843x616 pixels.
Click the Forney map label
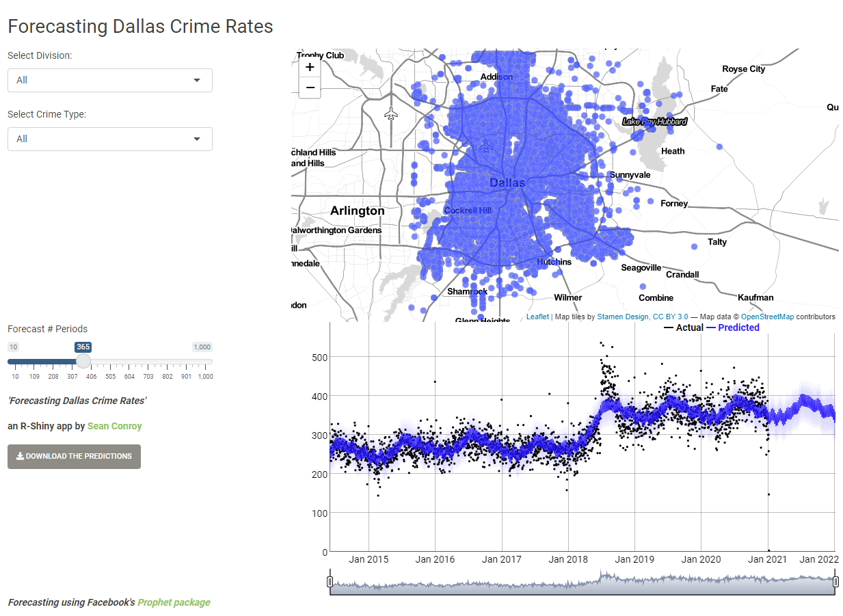[x=674, y=204]
